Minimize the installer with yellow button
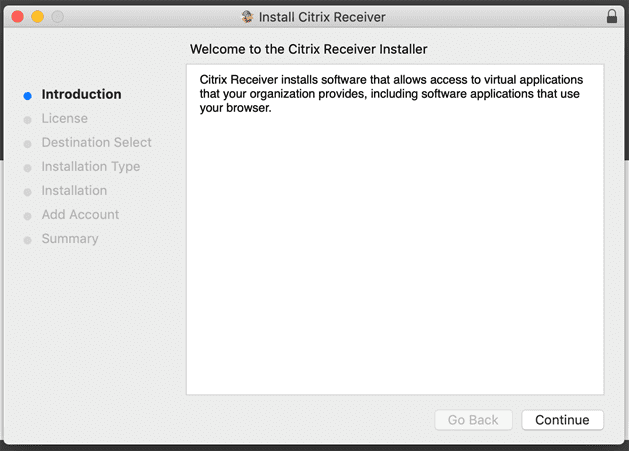Image resolution: width=629 pixels, height=451 pixels. pyautogui.click(x=38, y=17)
